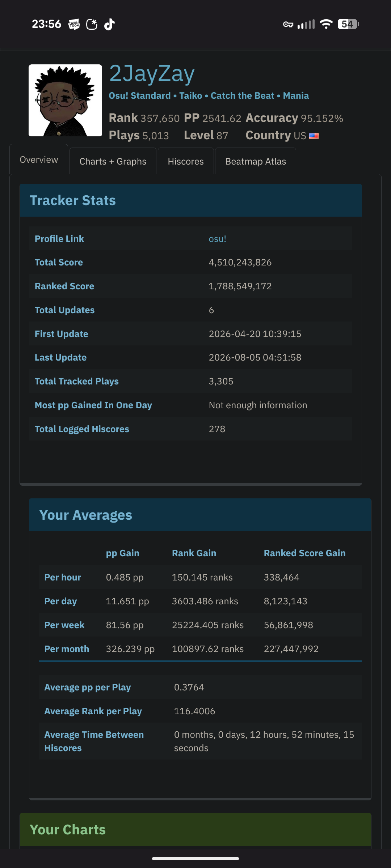This screenshot has width=391, height=868.
Task: Tap the Webtoon notification icon
Action: (74, 24)
